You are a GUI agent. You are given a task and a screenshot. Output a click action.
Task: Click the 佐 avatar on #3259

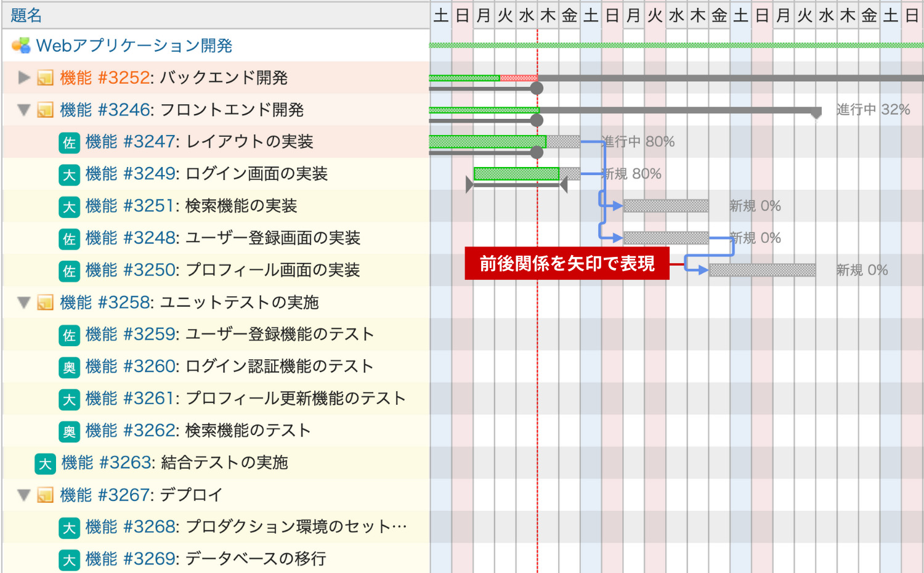[69, 335]
